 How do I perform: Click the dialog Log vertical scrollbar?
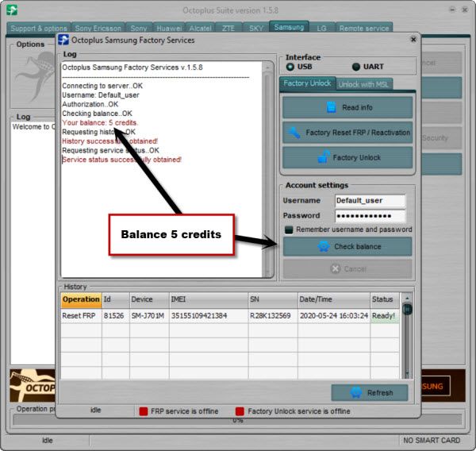(267, 169)
